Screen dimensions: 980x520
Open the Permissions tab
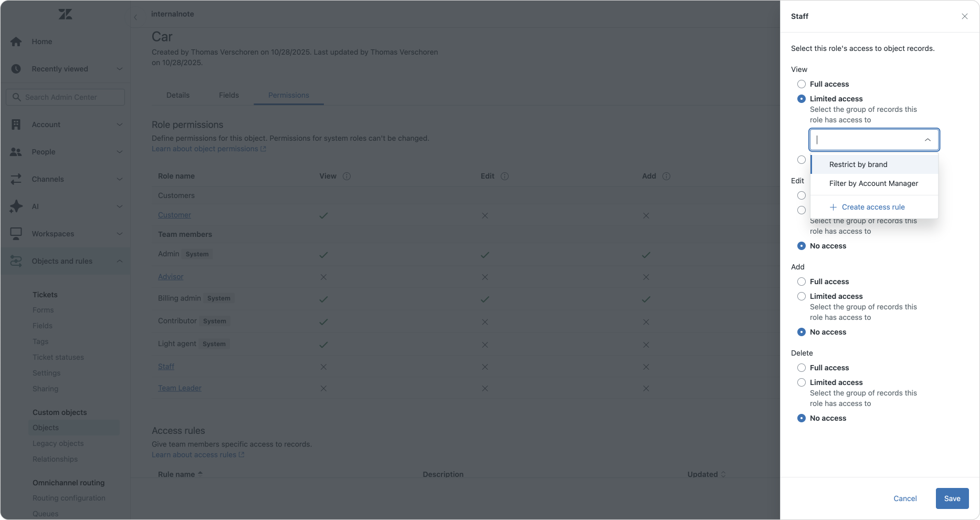coord(289,95)
